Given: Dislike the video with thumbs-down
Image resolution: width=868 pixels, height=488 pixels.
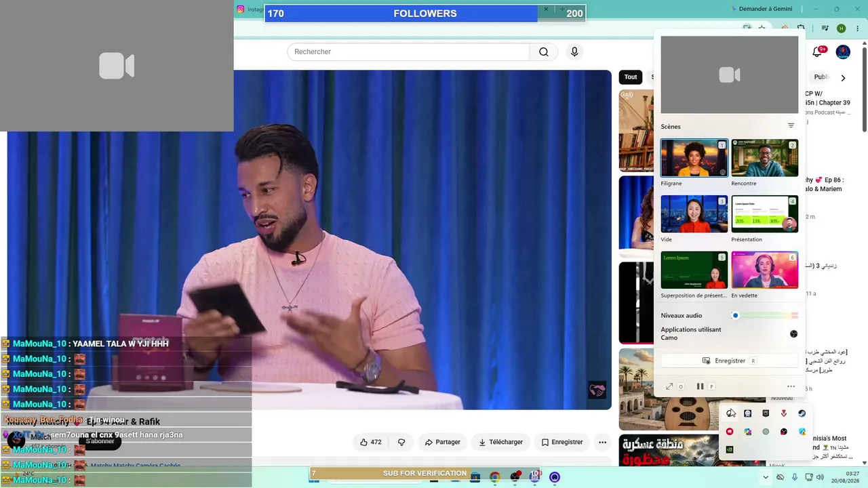Looking at the screenshot, I should pos(401,442).
